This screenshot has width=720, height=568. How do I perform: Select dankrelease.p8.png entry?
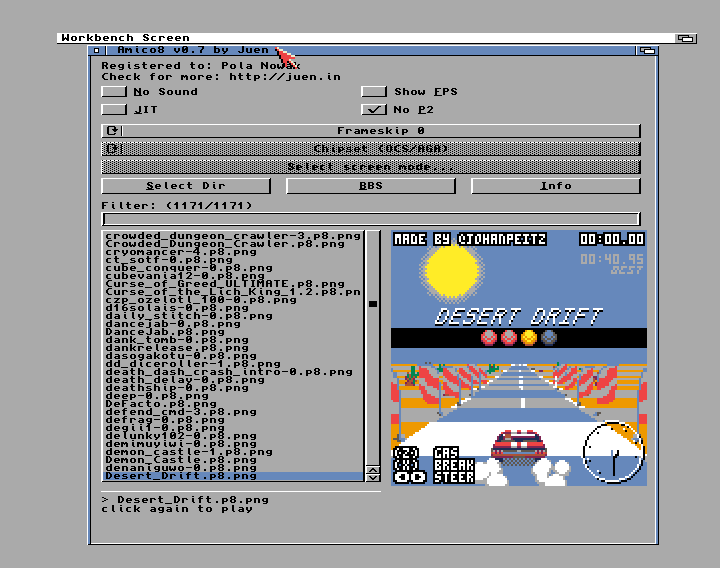(x=233, y=348)
